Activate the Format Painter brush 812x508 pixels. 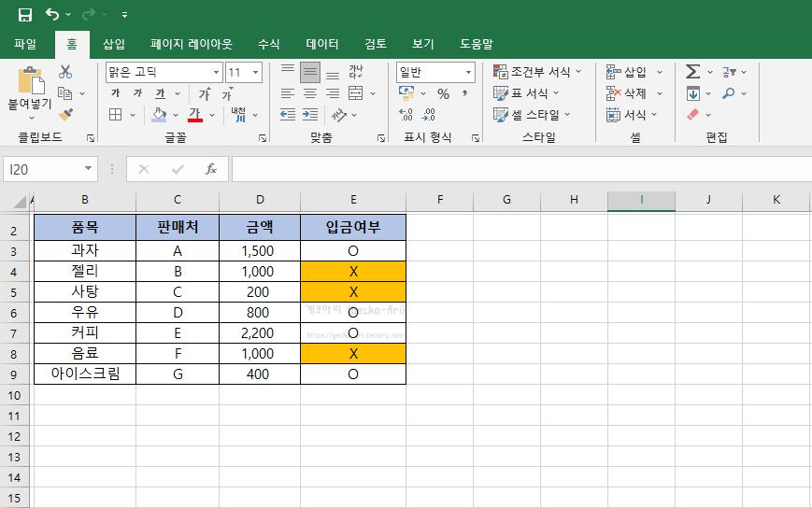click(65, 114)
